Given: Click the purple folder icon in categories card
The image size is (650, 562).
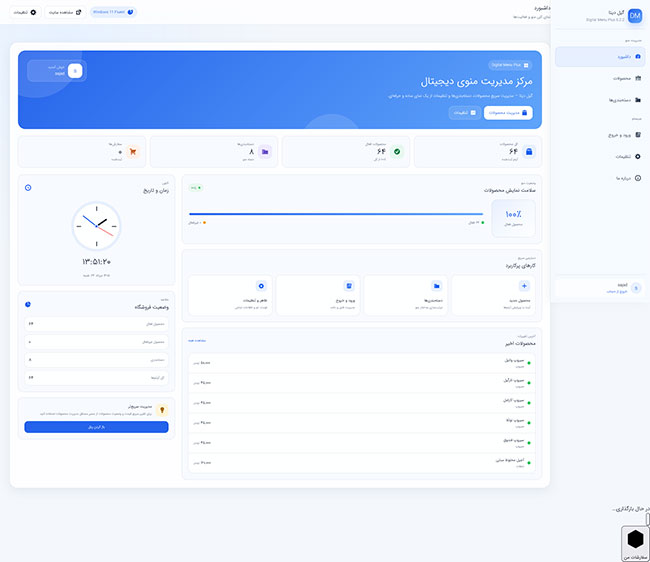Looking at the screenshot, I should [265, 152].
